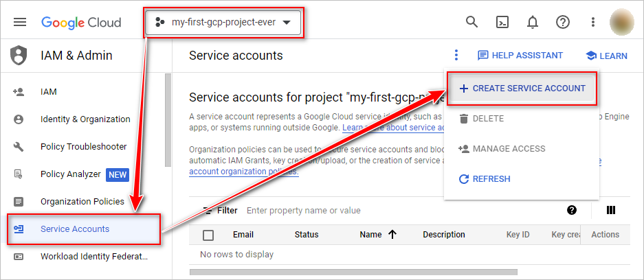
Task: Select Create Service Account
Action: [522, 88]
